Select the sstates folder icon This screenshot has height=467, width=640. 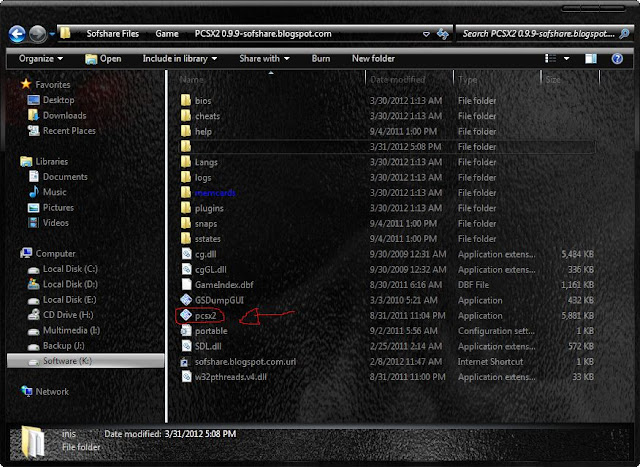[186, 239]
